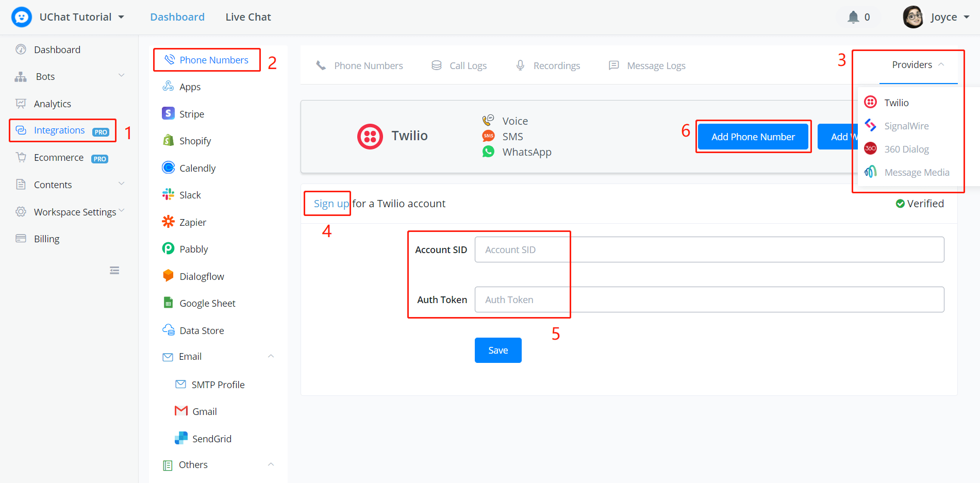Open the Live Chat tab
The image size is (980, 483).
248,17
